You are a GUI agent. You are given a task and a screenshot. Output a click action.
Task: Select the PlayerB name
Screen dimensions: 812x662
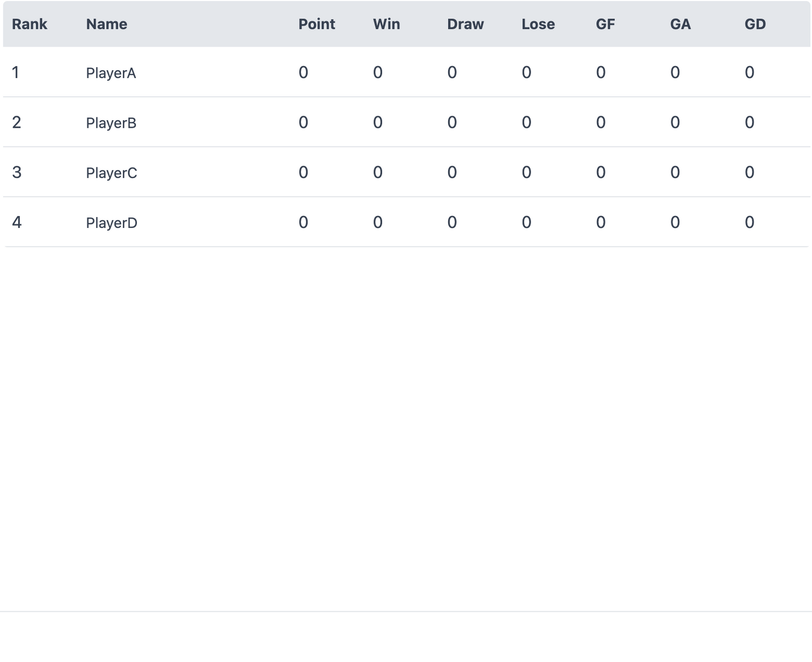tap(111, 123)
